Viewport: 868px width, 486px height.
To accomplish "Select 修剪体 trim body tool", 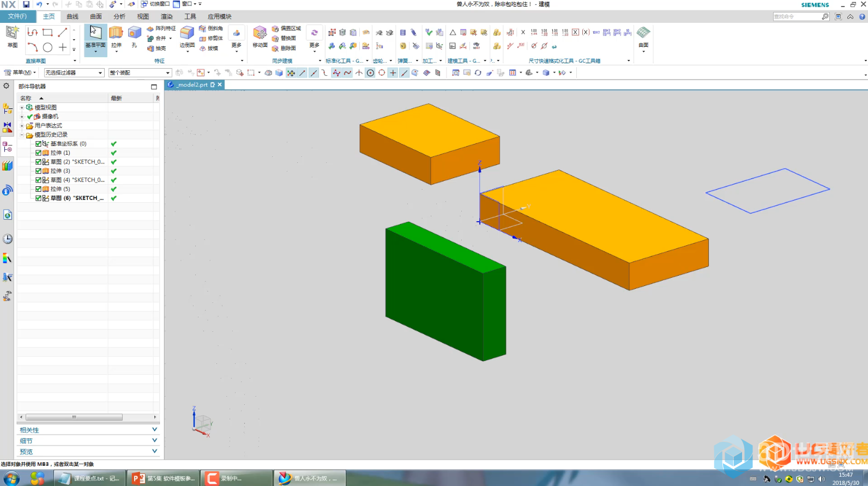I will click(x=211, y=38).
